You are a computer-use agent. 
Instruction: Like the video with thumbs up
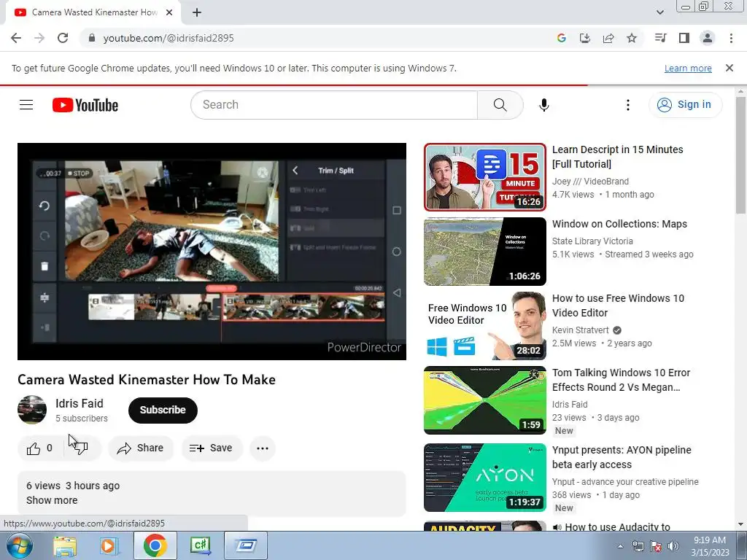click(39, 448)
